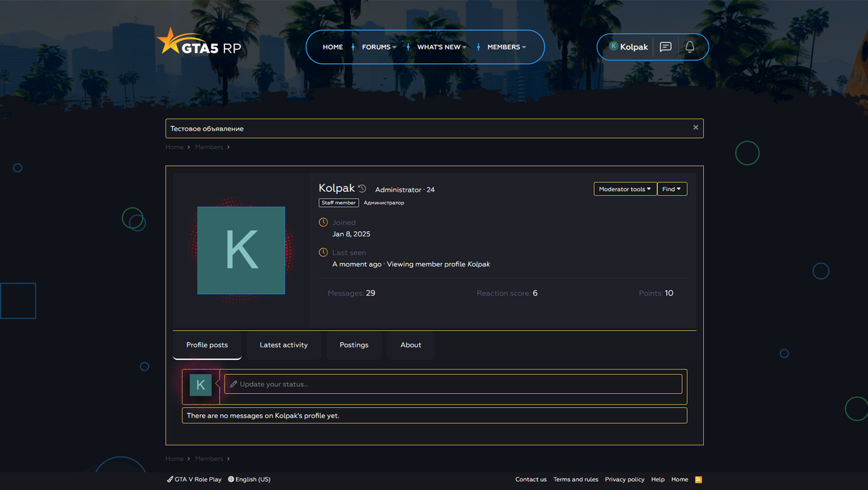Click the large K profile avatar
The image size is (868, 490).
point(241,250)
